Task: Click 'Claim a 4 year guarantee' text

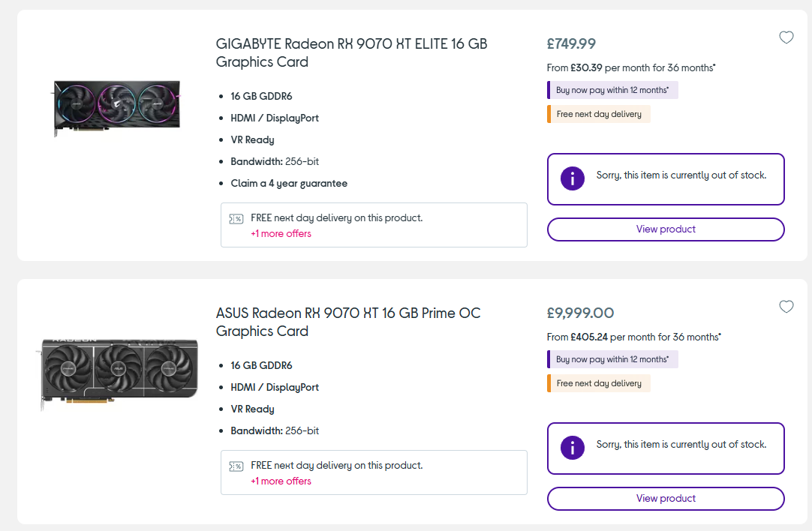Action: tap(289, 183)
